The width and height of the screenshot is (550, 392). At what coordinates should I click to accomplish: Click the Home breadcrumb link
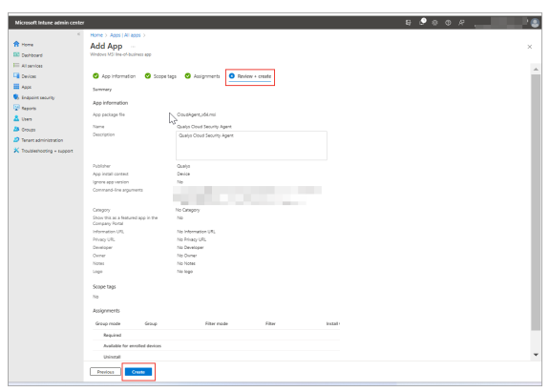pos(96,35)
